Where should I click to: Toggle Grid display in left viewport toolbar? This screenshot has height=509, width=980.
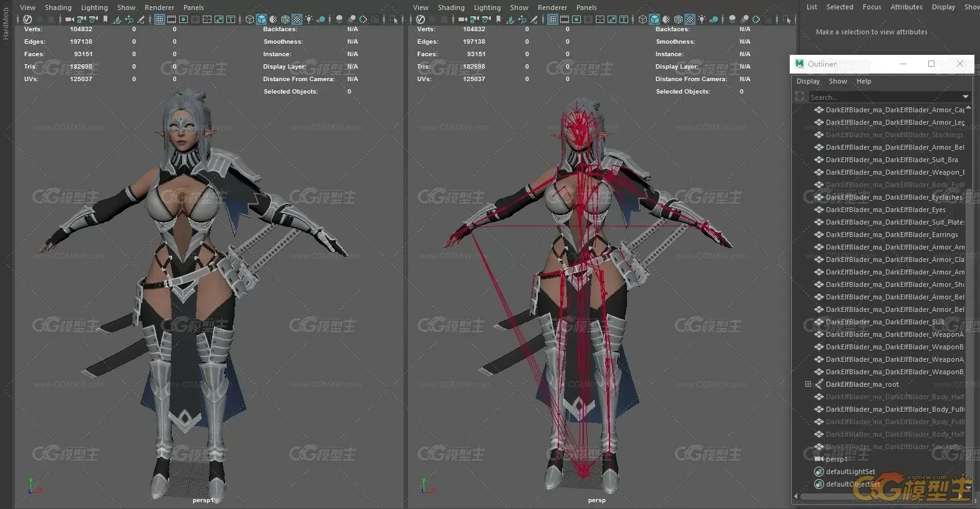click(160, 19)
